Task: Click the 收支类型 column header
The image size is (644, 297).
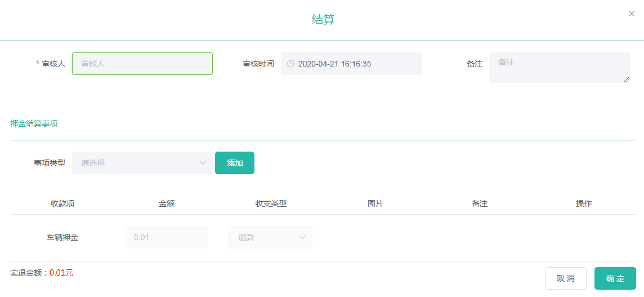Action: click(271, 203)
